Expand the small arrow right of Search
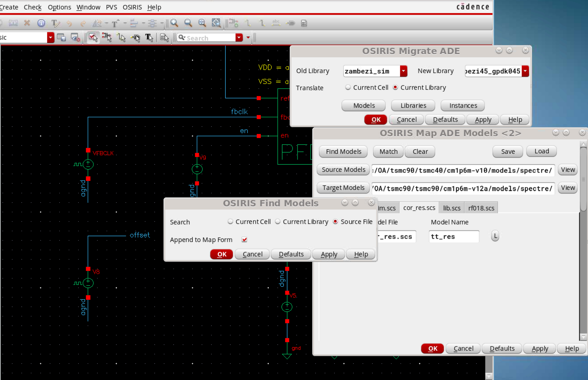The width and height of the screenshot is (588, 380). click(248, 38)
